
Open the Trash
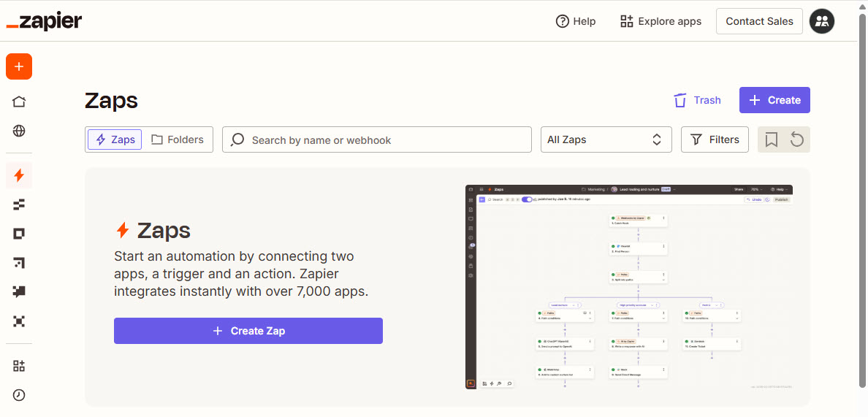697,100
